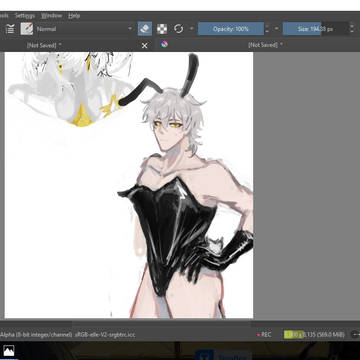Adjust the brush Size slider
This screenshot has height=360, width=360.
click(x=315, y=29)
